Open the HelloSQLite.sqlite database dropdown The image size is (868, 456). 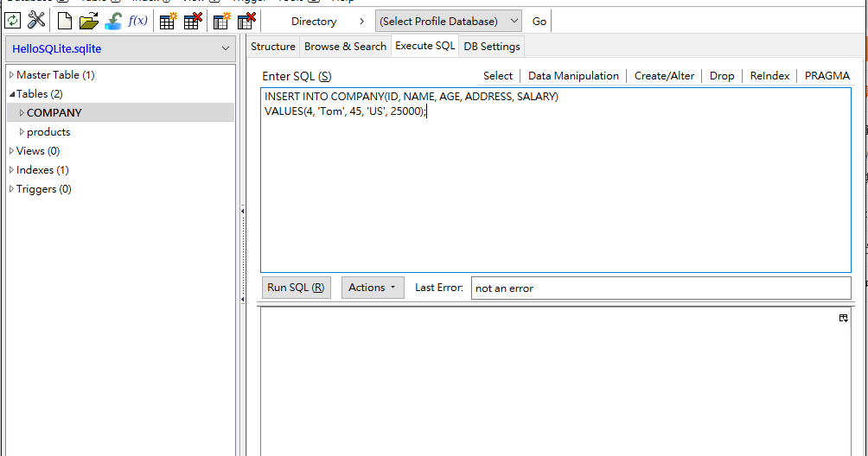pyautogui.click(x=121, y=48)
